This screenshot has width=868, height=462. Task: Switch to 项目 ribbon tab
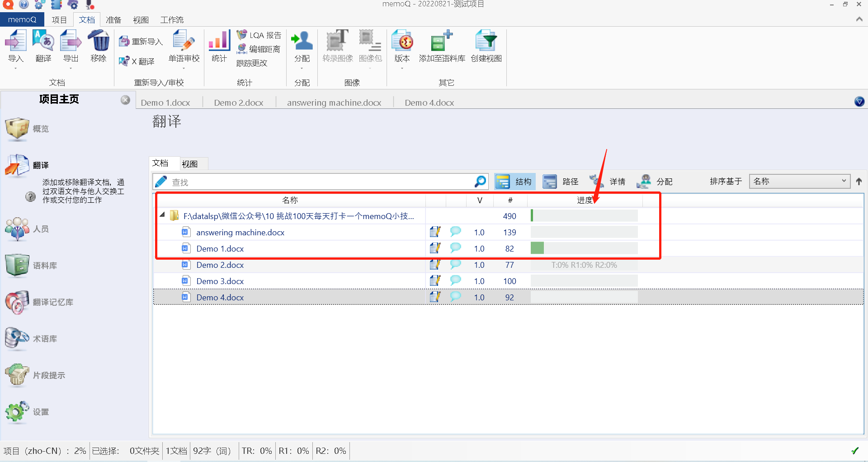pos(59,20)
